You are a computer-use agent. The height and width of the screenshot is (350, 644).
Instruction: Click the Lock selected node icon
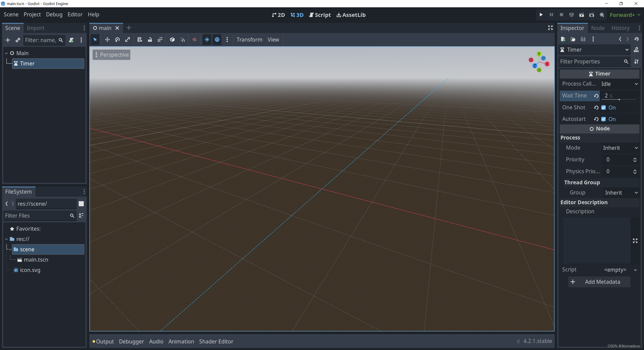[150, 40]
